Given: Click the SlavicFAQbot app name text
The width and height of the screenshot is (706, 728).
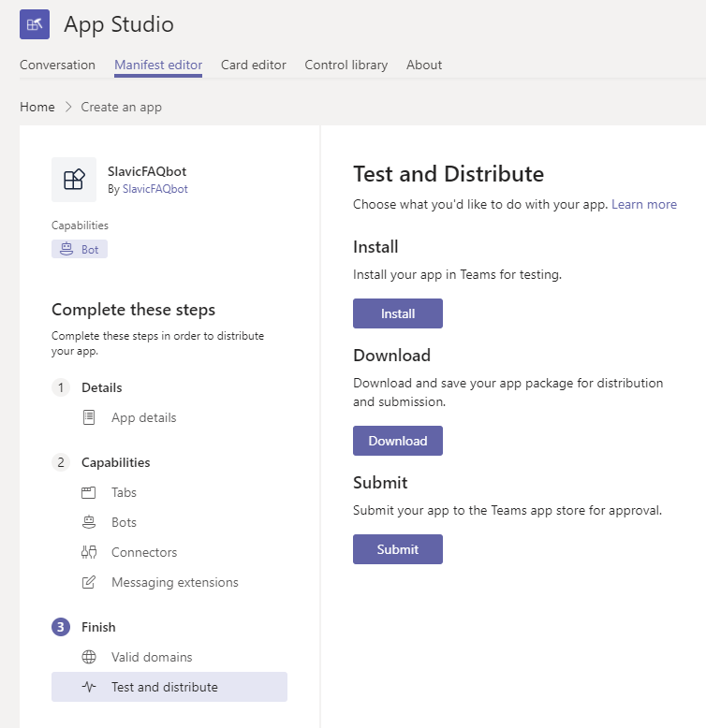Looking at the screenshot, I should point(147,171).
